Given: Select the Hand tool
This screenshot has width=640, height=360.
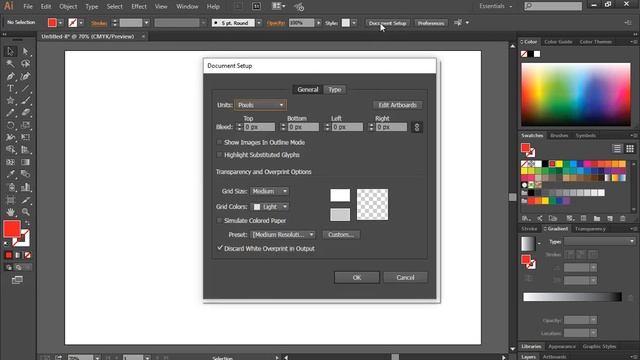Looking at the screenshot, I should (11, 212).
